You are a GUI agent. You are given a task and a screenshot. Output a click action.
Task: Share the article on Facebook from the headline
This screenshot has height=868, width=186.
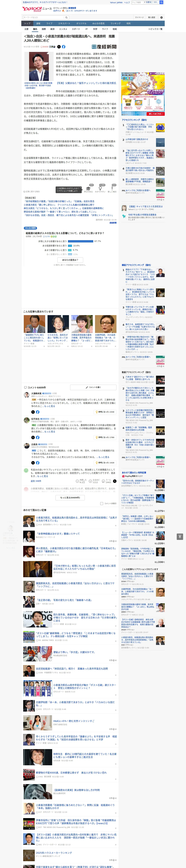point(63,47)
